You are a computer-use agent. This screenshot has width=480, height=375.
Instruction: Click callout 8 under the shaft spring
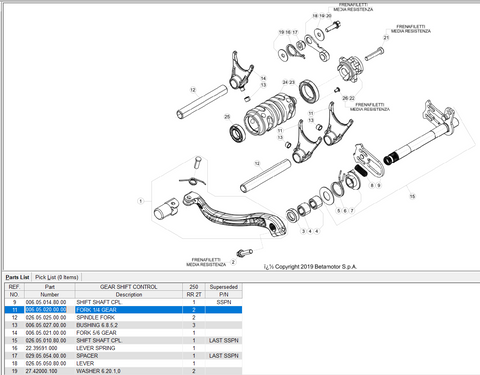pyautogui.click(x=372, y=185)
